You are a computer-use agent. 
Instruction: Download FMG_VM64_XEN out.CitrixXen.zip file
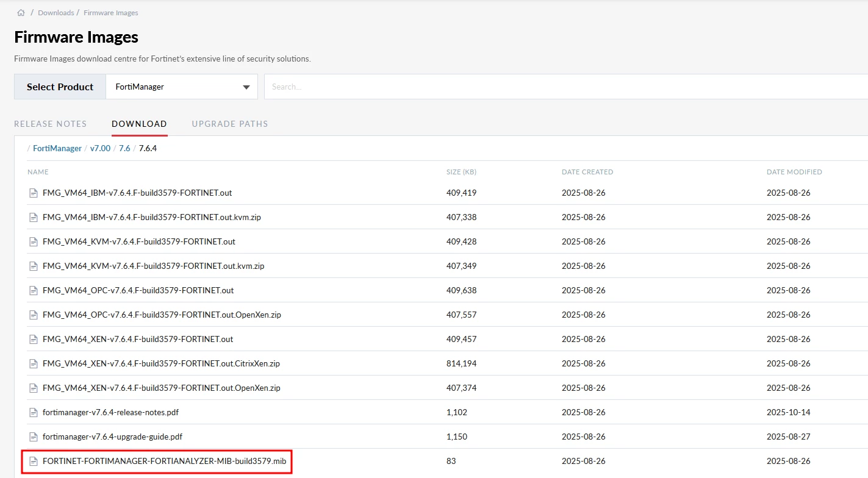161,363
